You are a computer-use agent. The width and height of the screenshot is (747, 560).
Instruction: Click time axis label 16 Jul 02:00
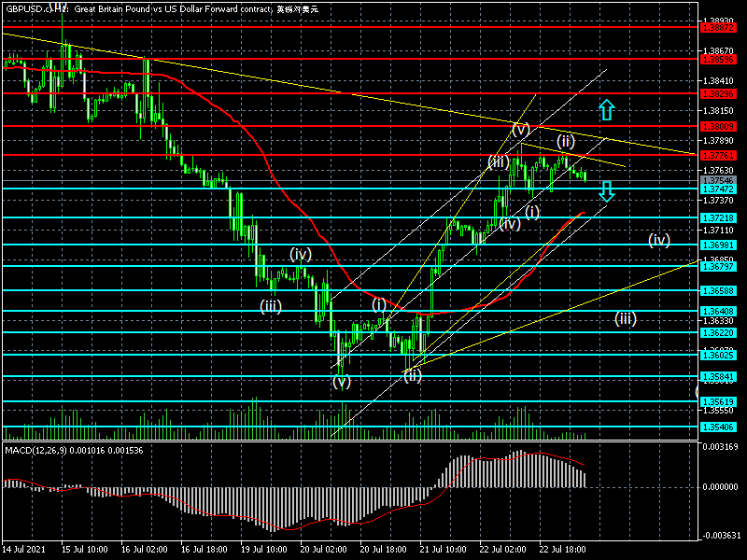click(x=145, y=549)
